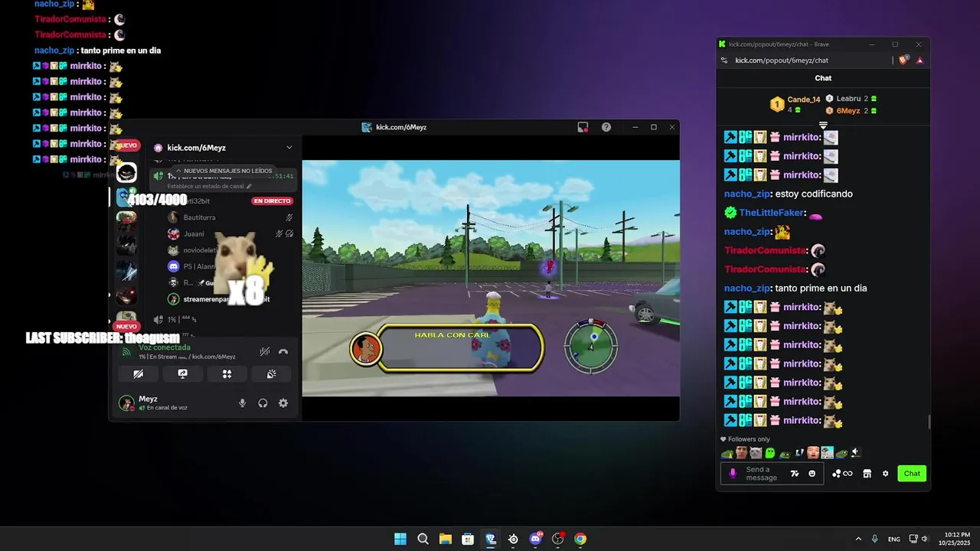The image size is (980, 551).
Task: Toggle noise suppression in Voz conectada panel
Action: coord(264,352)
